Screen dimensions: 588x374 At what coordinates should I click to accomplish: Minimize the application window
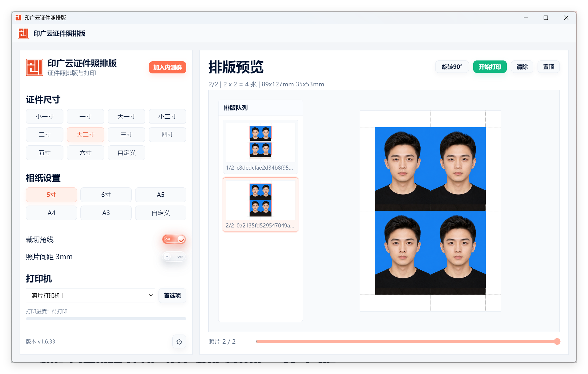[x=526, y=18]
